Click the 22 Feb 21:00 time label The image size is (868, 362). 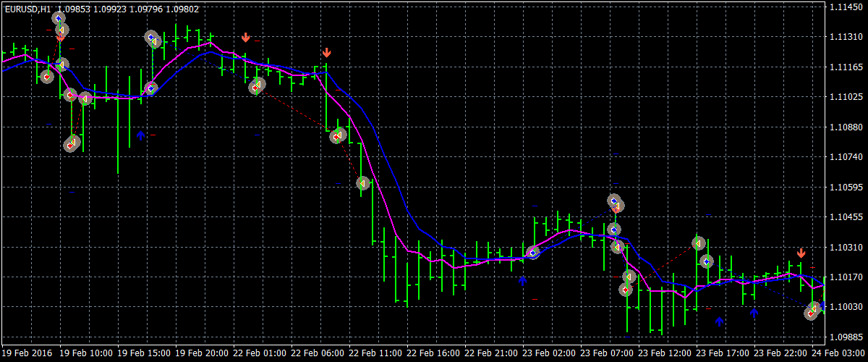492,353
